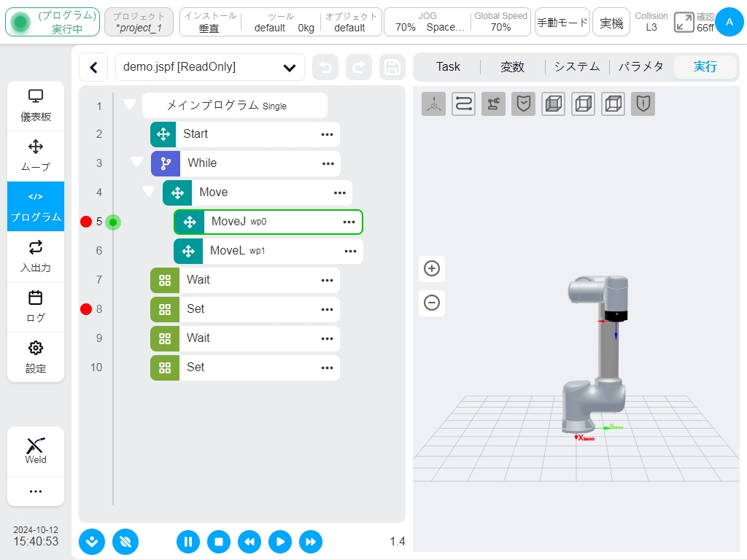The image size is (747, 560).
Task: Click the undo arrow button
Action: pyautogui.click(x=325, y=67)
